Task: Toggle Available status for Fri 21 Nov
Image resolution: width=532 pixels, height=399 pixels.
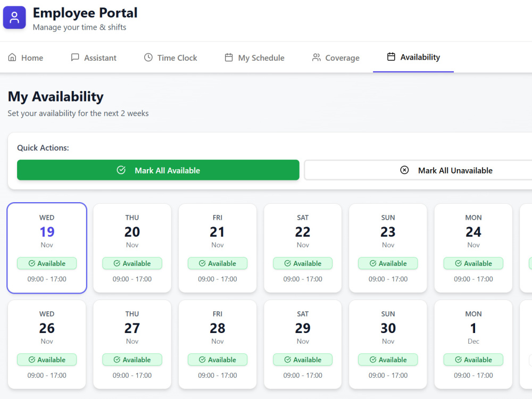Action: 218,263
